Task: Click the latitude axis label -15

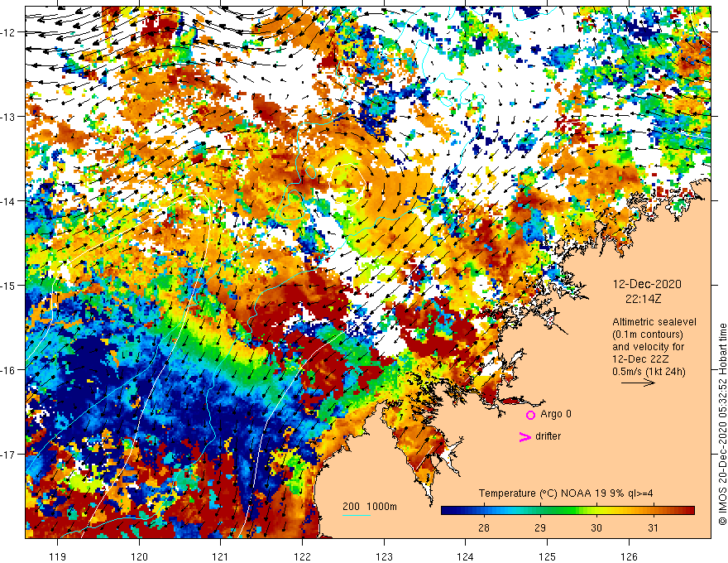Action: pos(9,285)
